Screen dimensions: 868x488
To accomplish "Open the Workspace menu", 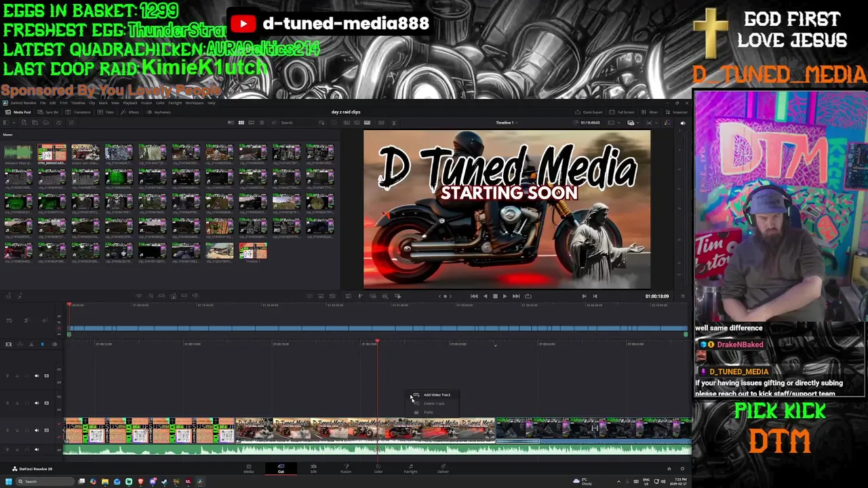I will coord(195,103).
